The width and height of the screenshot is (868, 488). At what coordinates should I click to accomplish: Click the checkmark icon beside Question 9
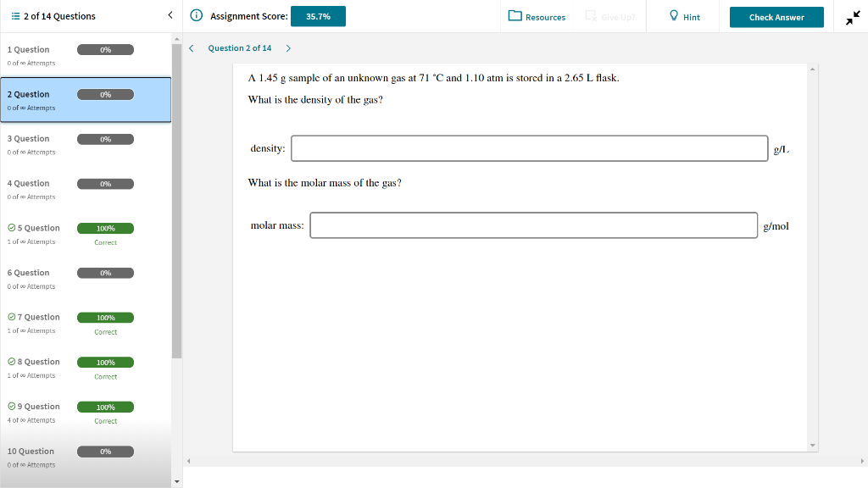pyautogui.click(x=9, y=406)
